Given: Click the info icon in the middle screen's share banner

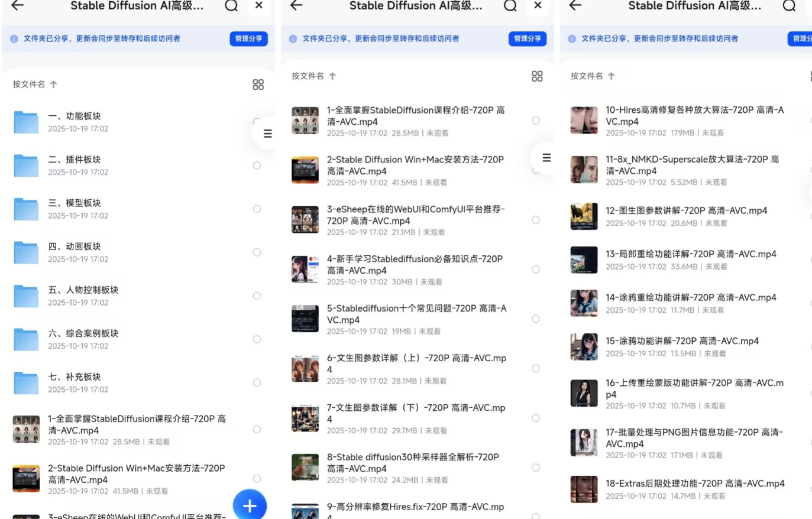Looking at the screenshot, I should [293, 39].
